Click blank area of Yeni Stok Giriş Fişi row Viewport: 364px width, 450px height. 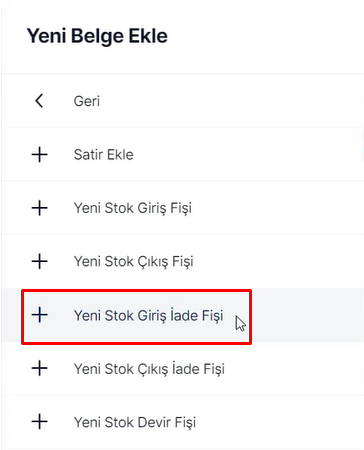(x=277, y=208)
